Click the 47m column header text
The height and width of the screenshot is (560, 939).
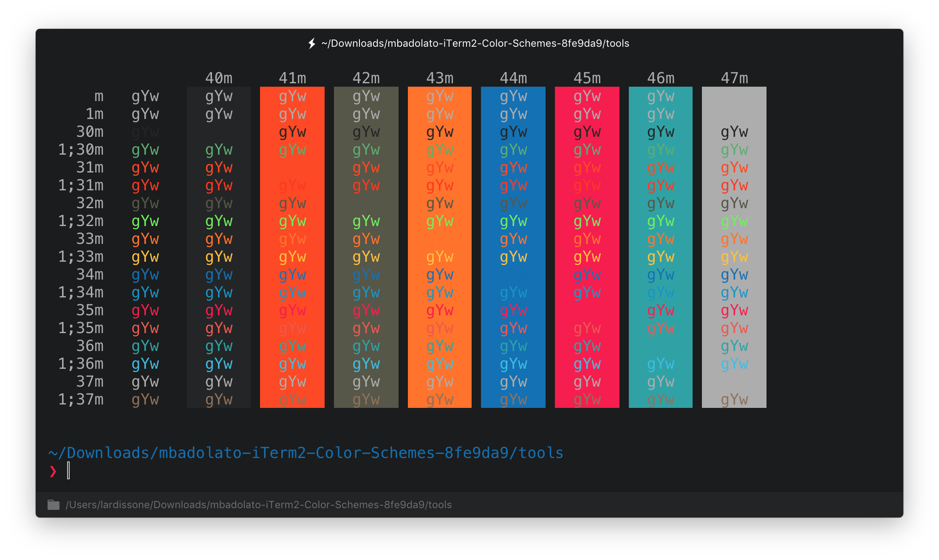[734, 78]
